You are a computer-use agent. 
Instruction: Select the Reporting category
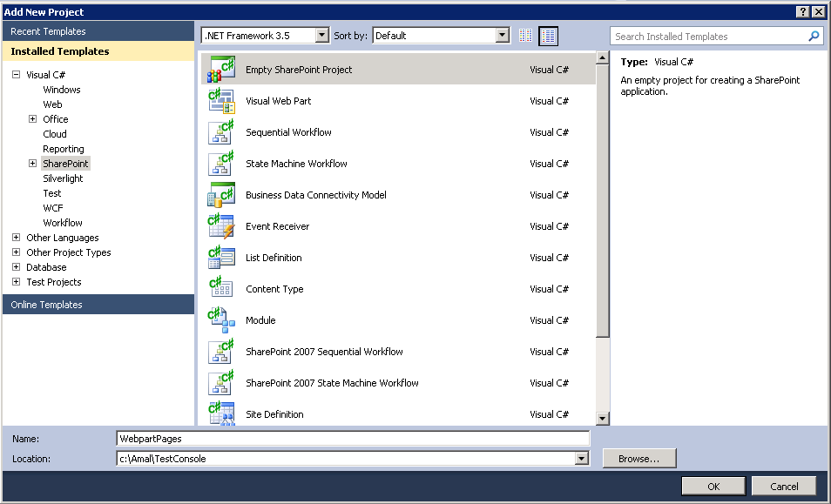tap(63, 149)
